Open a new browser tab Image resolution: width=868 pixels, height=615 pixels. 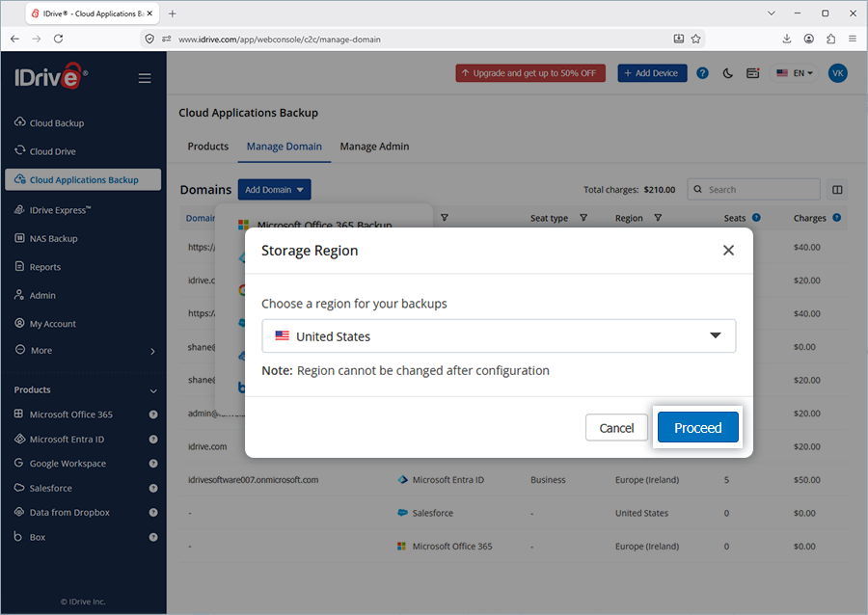(x=173, y=13)
